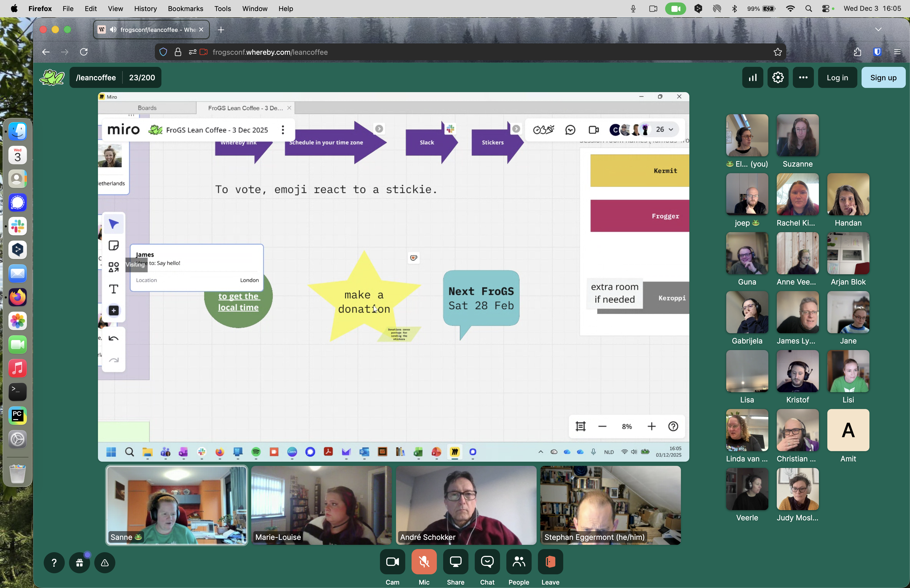
Task: Start screen sharing with Share
Action: 455,562
